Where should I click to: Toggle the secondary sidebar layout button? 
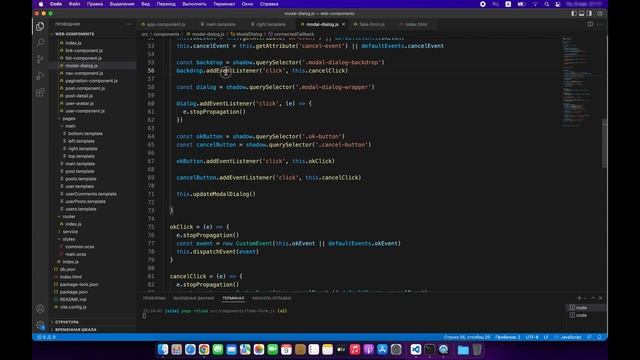click(589, 13)
